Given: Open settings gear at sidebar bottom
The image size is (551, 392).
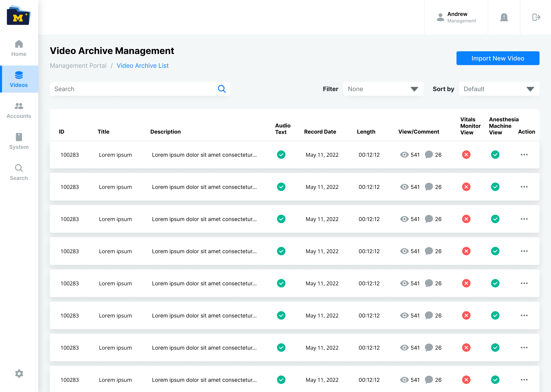Looking at the screenshot, I should click(19, 373).
